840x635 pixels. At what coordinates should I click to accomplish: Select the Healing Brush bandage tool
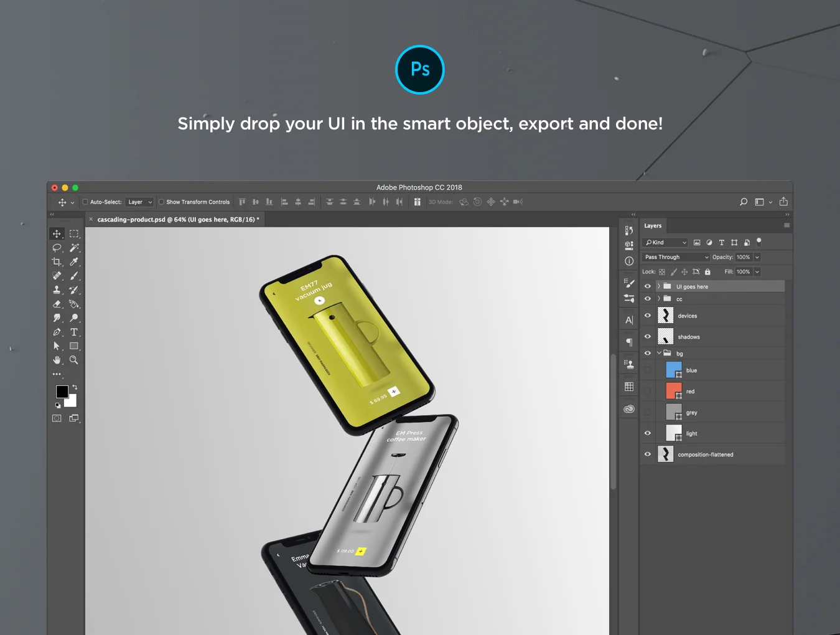57,276
